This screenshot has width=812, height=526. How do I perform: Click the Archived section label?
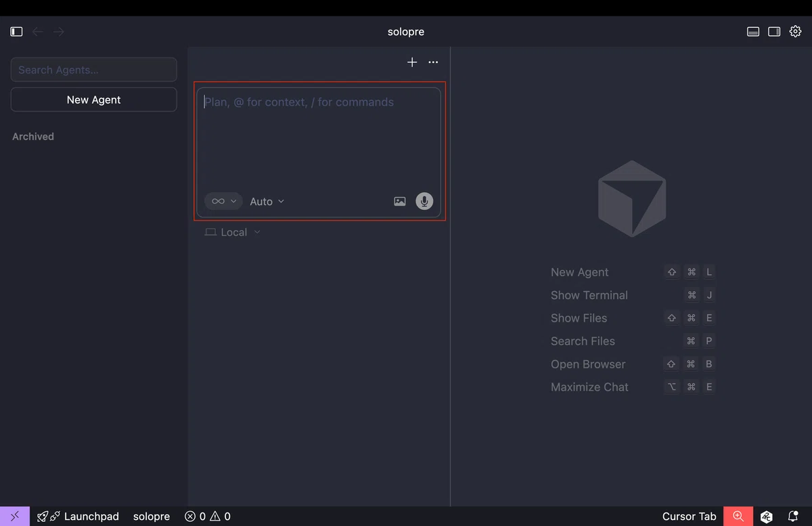pyautogui.click(x=33, y=136)
